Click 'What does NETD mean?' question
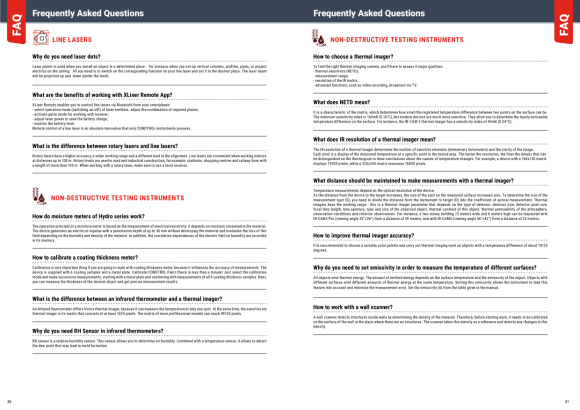The image size is (580, 410). (341, 102)
